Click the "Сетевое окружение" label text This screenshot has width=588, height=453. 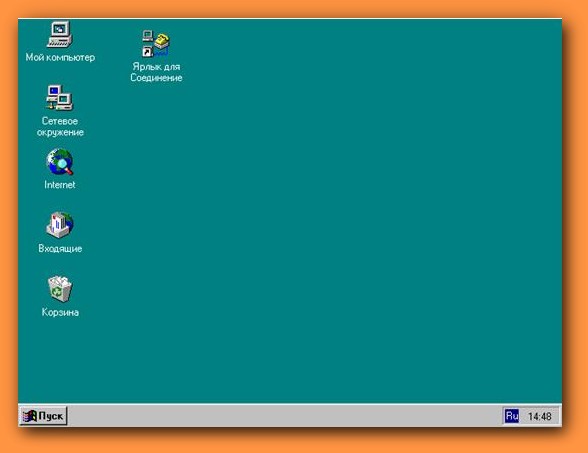point(60,126)
